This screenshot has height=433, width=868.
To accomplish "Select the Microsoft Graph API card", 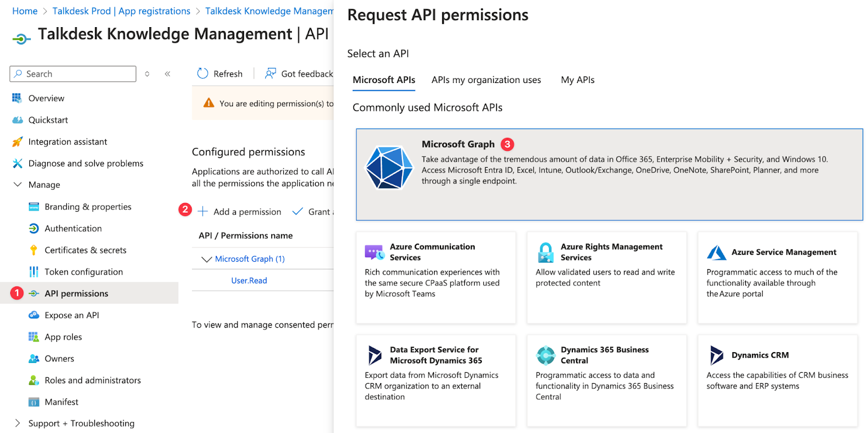I will pos(609,175).
